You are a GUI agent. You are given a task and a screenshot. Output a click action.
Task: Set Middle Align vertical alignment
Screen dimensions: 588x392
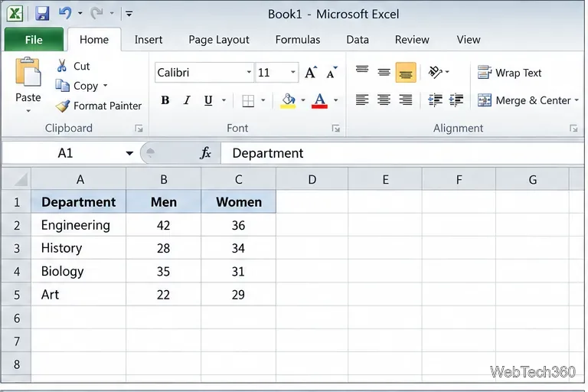[x=384, y=72]
